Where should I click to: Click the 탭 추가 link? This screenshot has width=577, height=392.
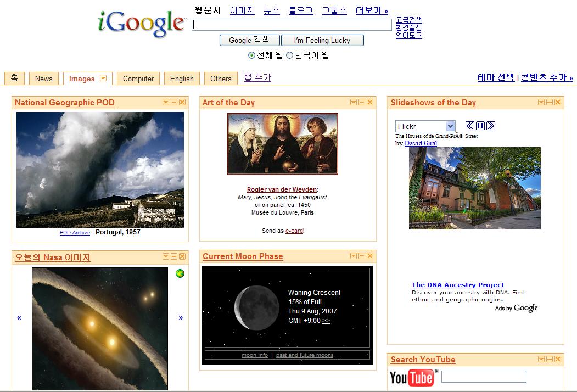[x=257, y=77]
